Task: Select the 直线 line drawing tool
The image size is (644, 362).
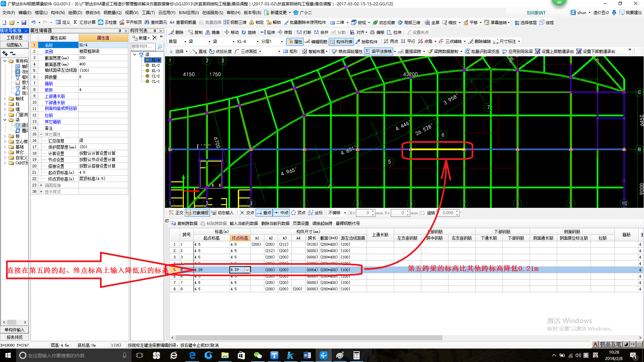Action: point(200,51)
